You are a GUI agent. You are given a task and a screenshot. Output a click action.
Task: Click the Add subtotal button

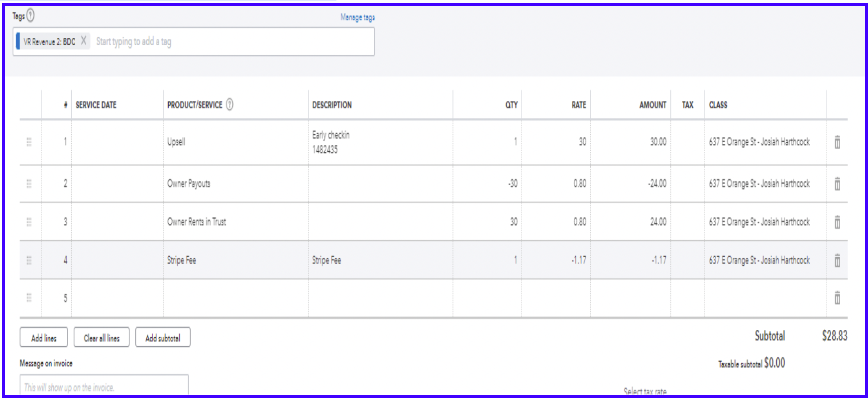tap(163, 338)
